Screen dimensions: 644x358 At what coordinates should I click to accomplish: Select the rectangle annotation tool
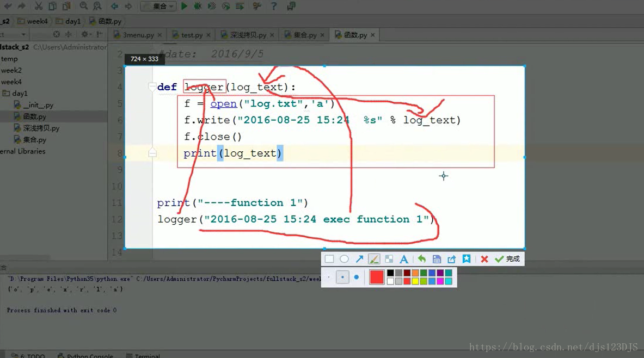click(329, 259)
